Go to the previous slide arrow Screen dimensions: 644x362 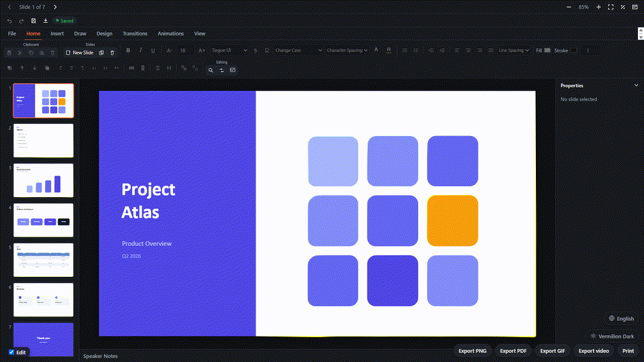[9, 7]
